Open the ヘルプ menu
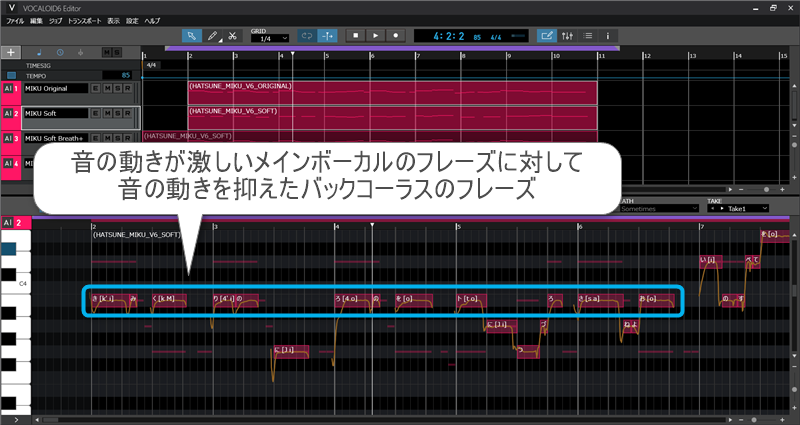 (x=152, y=21)
